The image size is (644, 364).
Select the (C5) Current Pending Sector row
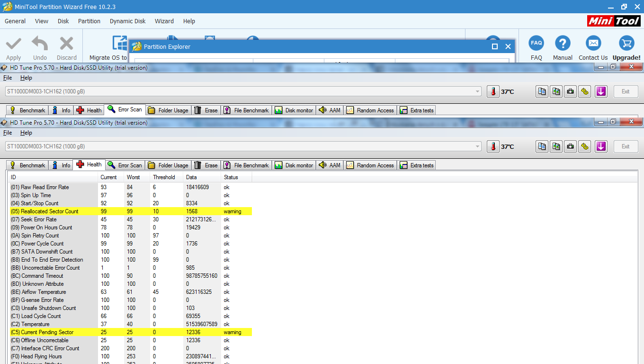coord(131,332)
